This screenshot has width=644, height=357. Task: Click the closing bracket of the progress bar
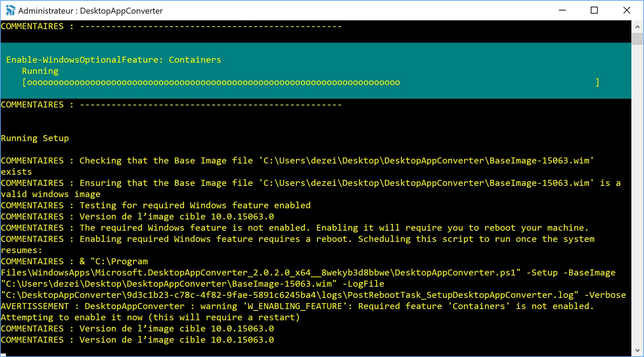coord(597,83)
